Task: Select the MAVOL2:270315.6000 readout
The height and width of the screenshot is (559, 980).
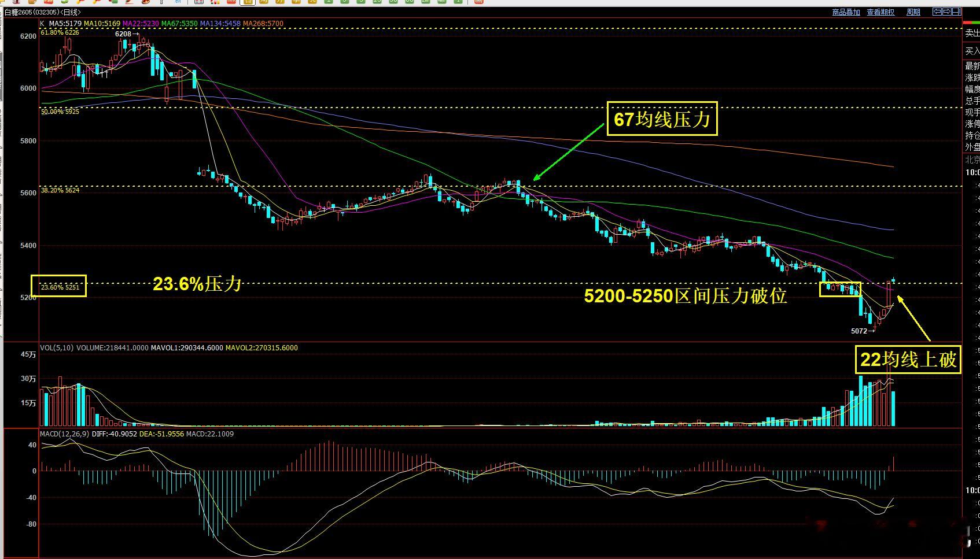Action: (261, 348)
